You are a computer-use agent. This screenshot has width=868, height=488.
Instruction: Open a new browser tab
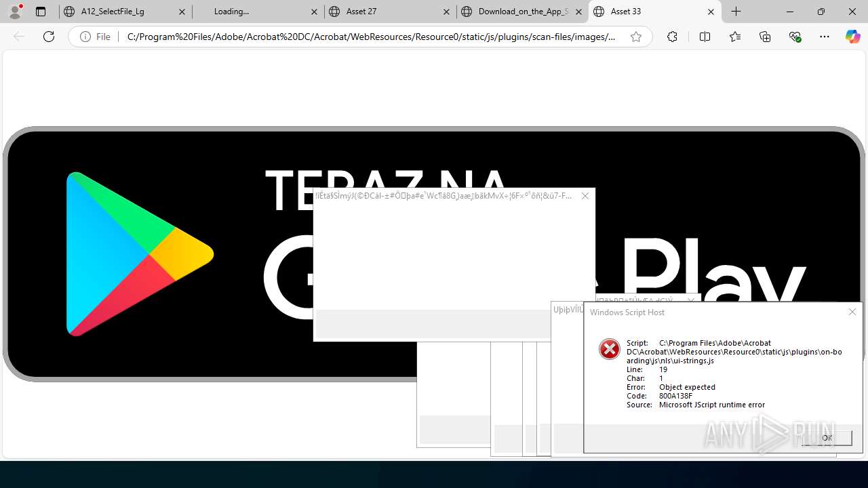736,12
